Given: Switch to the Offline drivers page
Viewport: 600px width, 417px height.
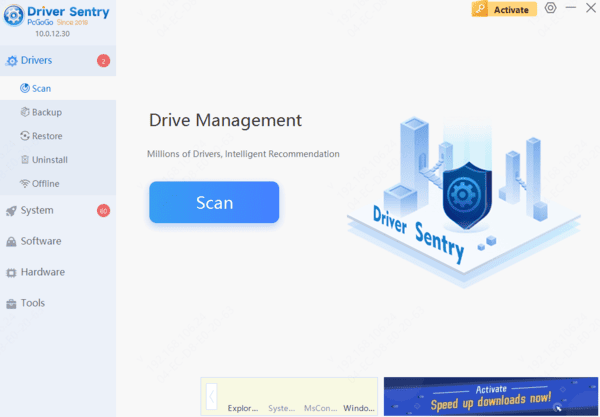Looking at the screenshot, I should click(x=45, y=184).
